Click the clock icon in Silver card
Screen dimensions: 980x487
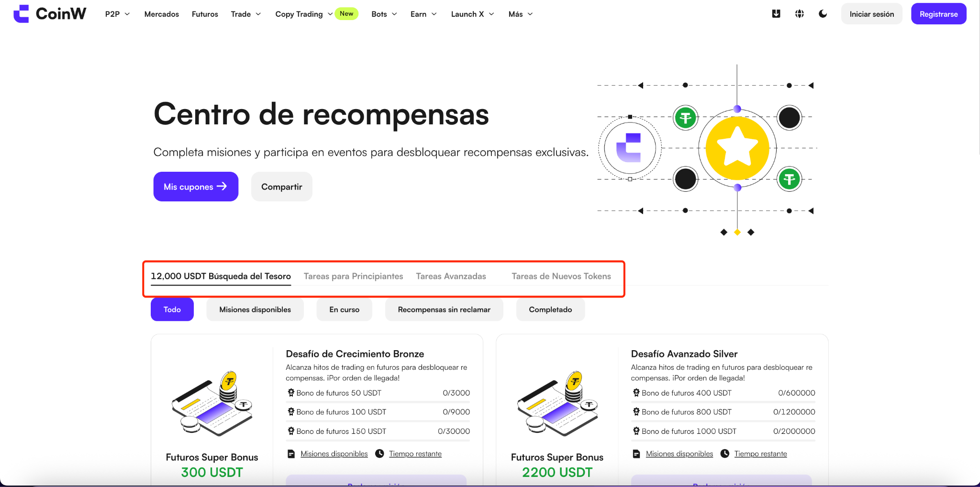point(725,454)
